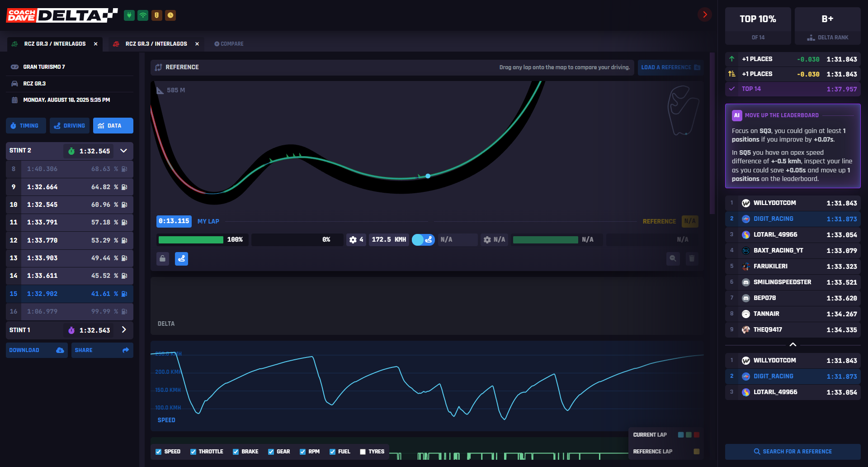This screenshot has height=467, width=868.
Task: Uncheck the Gear channel checkbox
Action: pyautogui.click(x=271, y=452)
